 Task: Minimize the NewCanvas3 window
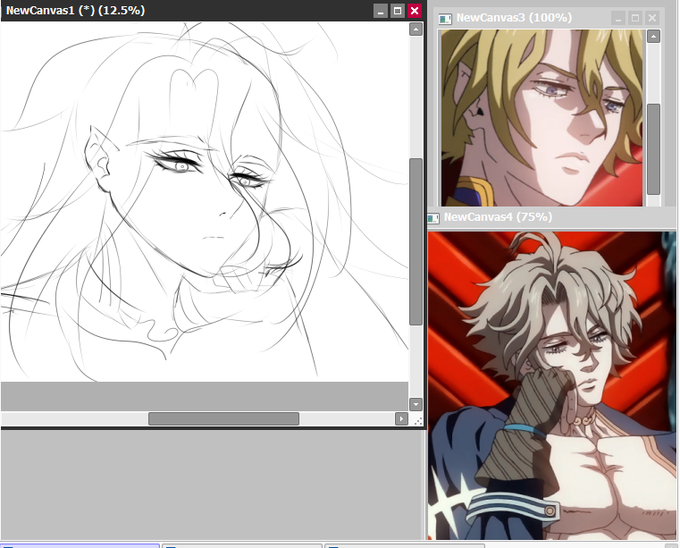(x=618, y=18)
